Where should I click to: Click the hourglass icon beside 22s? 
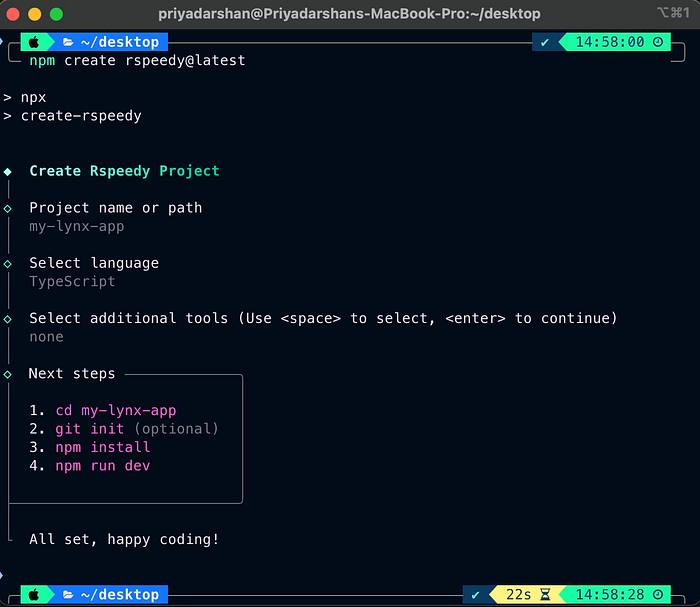(x=545, y=595)
